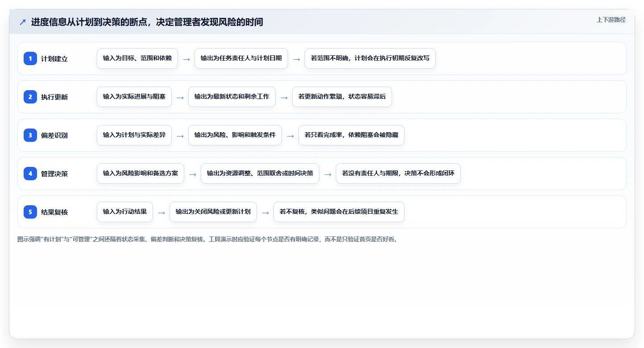Click the box 若更新动作繁琐，状态容易滞后
The width and height of the screenshot is (644, 348).
pos(342,97)
